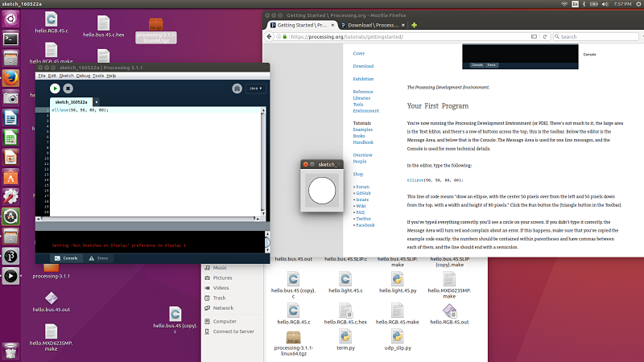Open the Exhibition link
This screenshot has height=362, width=644.
point(363,79)
